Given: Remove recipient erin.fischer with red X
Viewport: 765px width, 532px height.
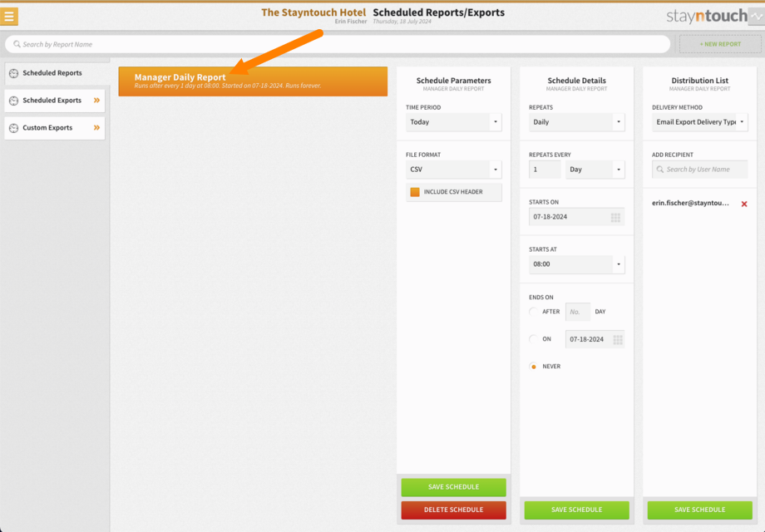Looking at the screenshot, I should click(x=744, y=204).
